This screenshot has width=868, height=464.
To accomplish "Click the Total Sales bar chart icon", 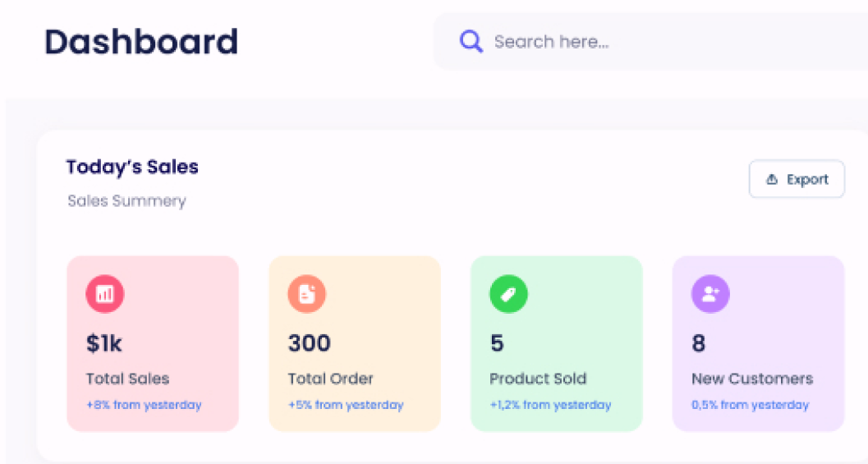I will click(x=104, y=293).
